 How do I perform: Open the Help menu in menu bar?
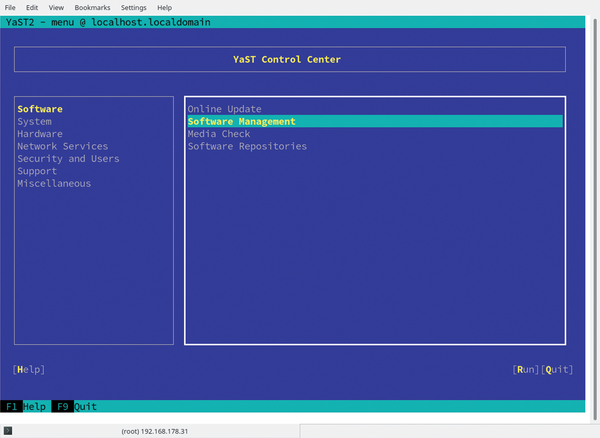[165, 8]
